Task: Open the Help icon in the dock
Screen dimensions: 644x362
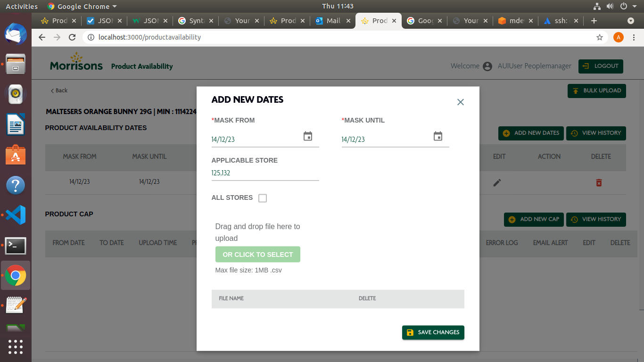Action: (x=16, y=185)
